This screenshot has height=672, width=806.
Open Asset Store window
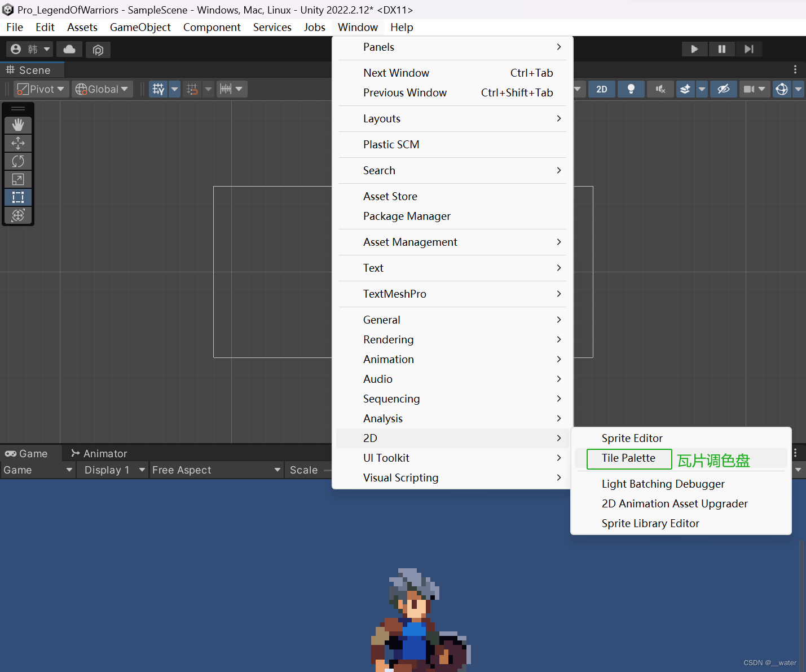click(x=452, y=196)
